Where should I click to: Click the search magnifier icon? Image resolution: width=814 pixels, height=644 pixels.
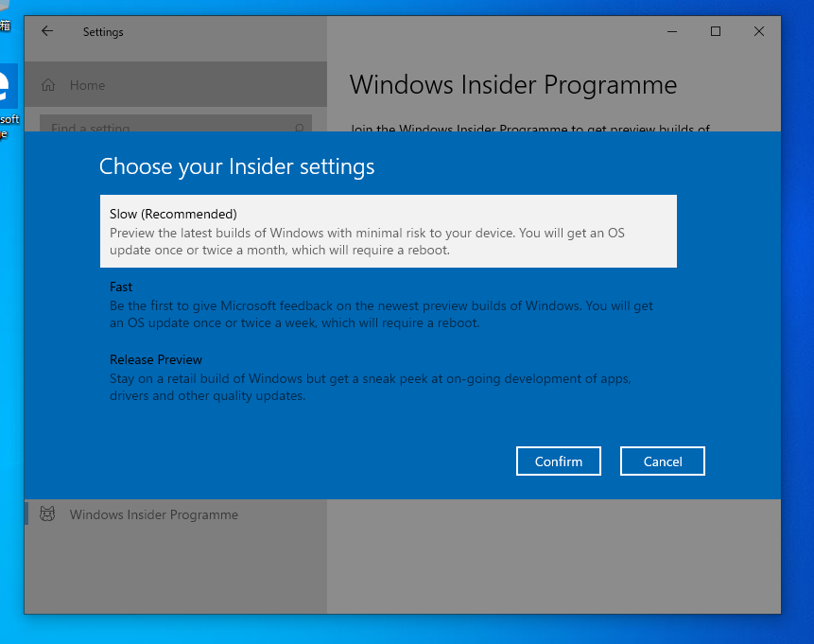point(299,127)
